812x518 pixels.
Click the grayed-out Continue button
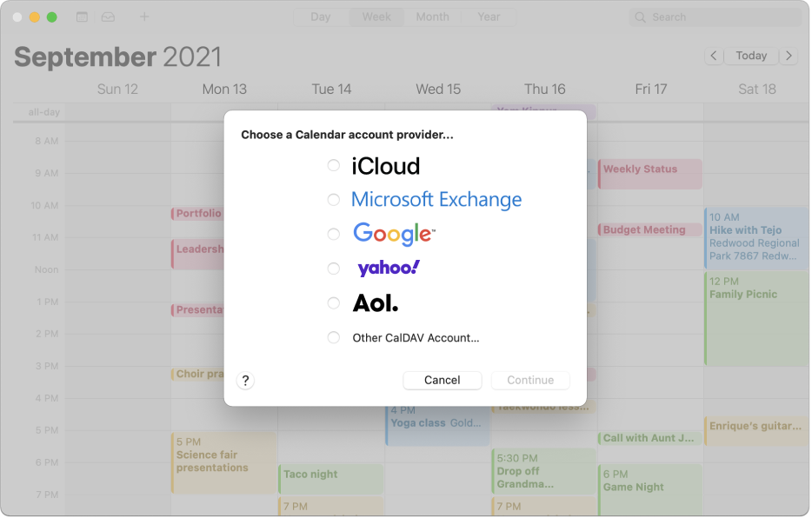tap(530, 381)
